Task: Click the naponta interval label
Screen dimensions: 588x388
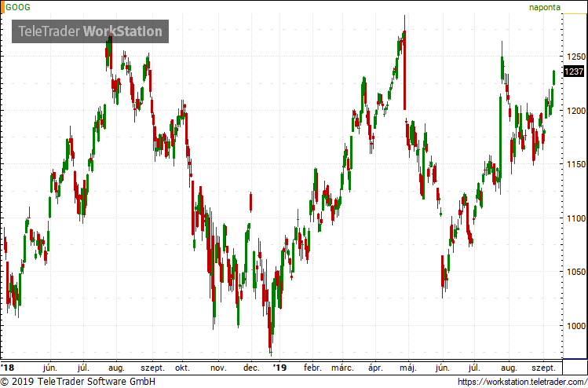Action: tap(545, 7)
